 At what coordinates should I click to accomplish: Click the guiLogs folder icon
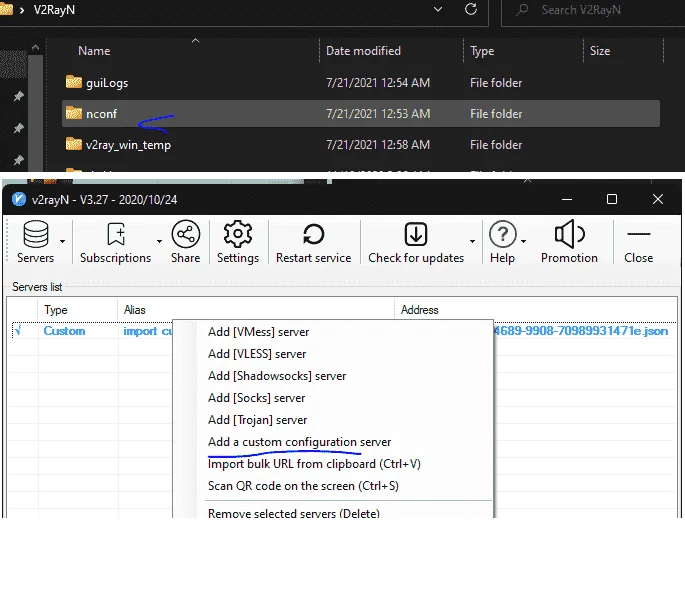point(74,82)
